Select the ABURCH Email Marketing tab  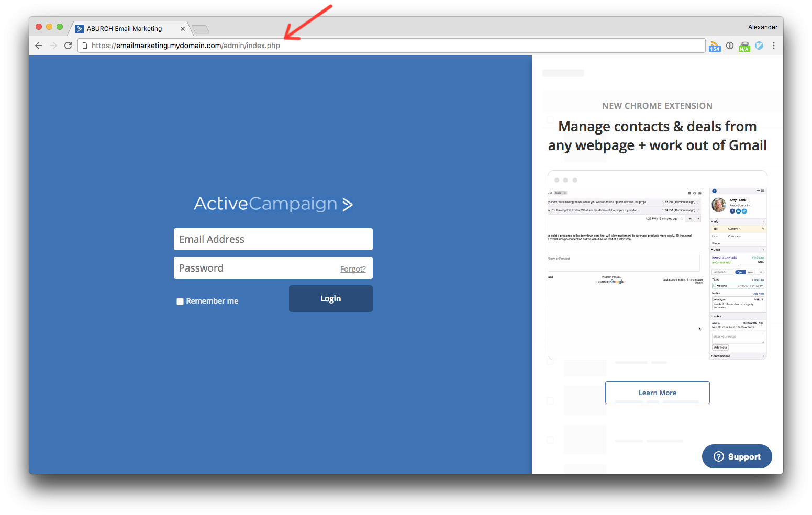125,29
